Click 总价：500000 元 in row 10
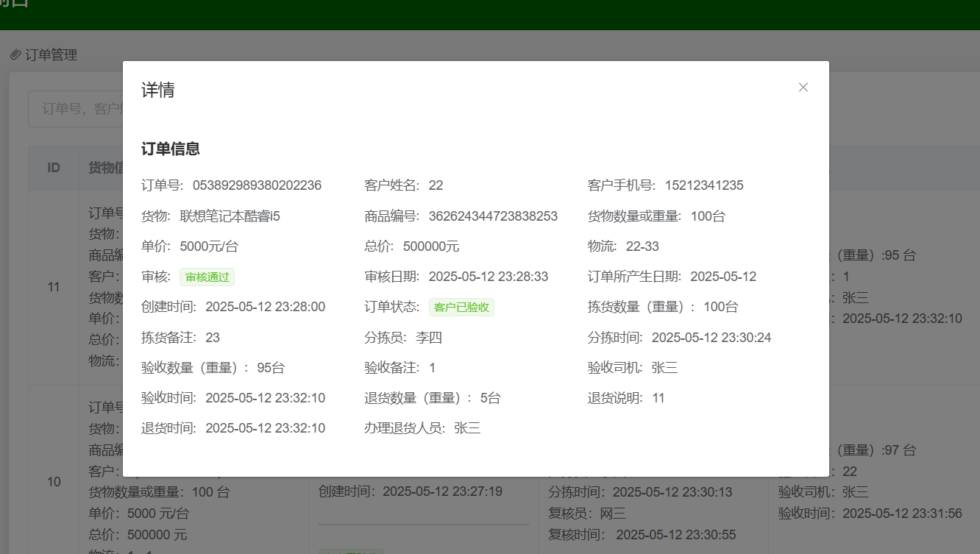The width and height of the screenshot is (980, 554). click(138, 535)
